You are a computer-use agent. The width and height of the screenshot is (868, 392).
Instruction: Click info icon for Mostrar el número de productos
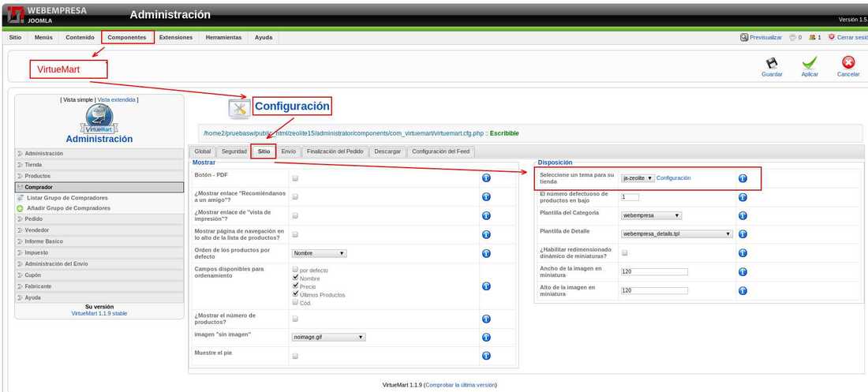(x=486, y=319)
